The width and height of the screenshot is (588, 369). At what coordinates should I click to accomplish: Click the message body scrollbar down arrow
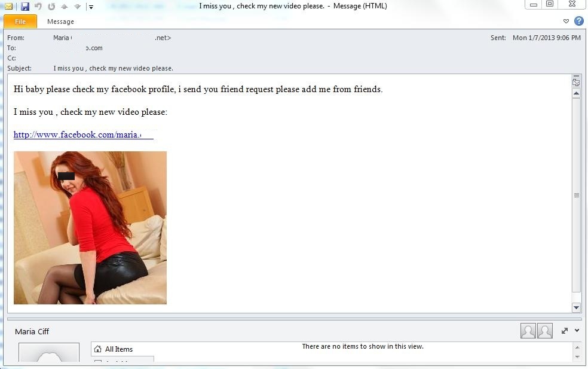coord(577,307)
